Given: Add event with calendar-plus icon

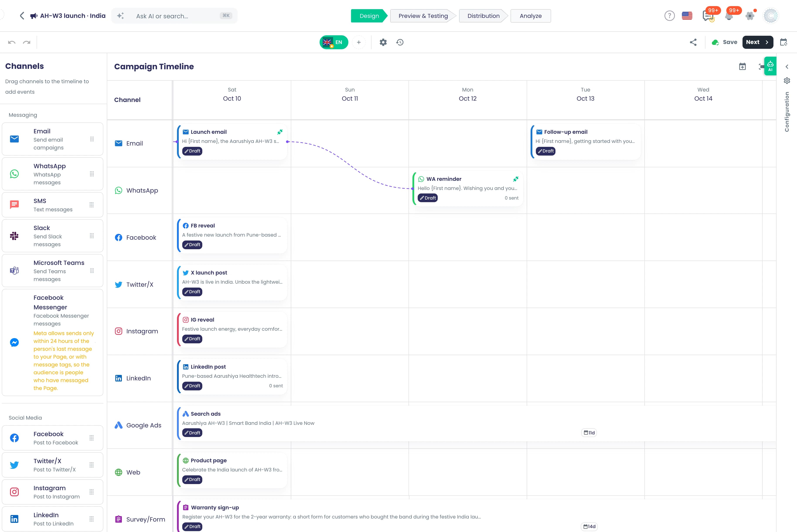Looking at the screenshot, I should coord(742,66).
